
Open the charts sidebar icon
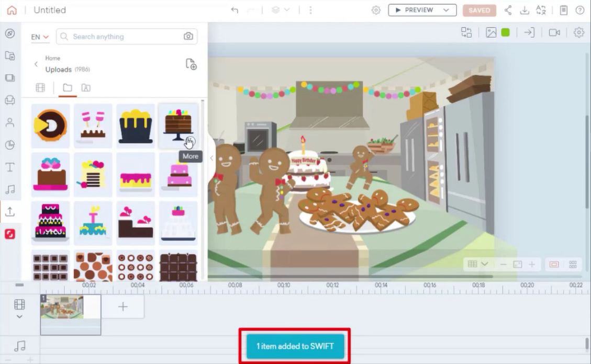click(10, 145)
